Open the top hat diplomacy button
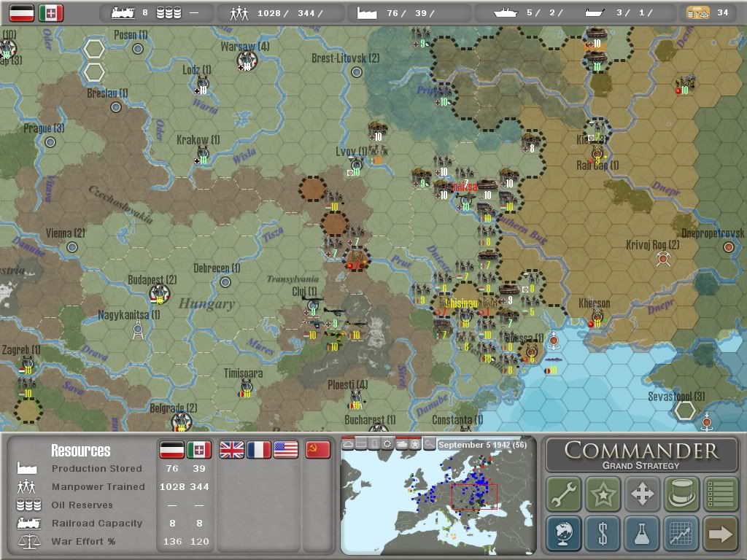Image resolution: width=747 pixels, height=560 pixels. (x=681, y=494)
